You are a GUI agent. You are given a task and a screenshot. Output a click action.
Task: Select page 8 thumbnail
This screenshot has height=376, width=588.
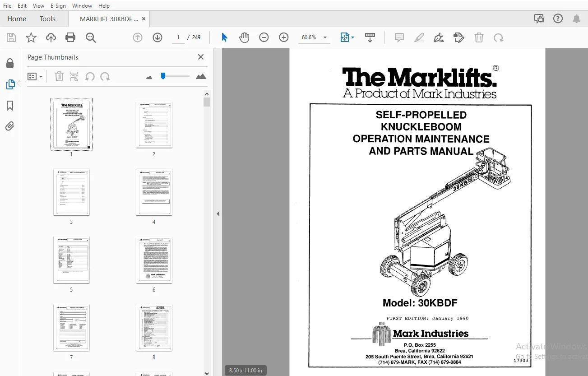[154, 328]
